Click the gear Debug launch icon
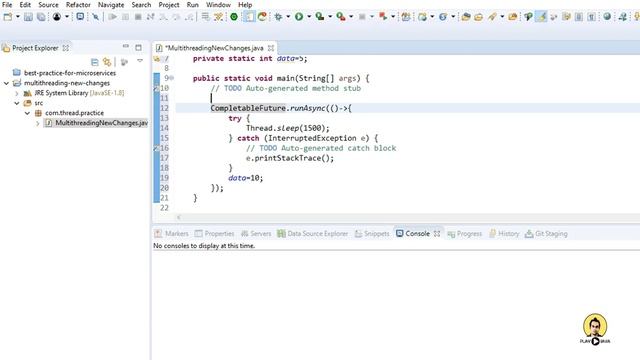 (x=278, y=17)
